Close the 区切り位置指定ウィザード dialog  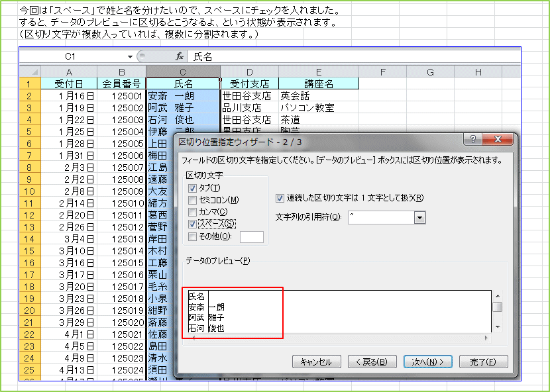498,139
